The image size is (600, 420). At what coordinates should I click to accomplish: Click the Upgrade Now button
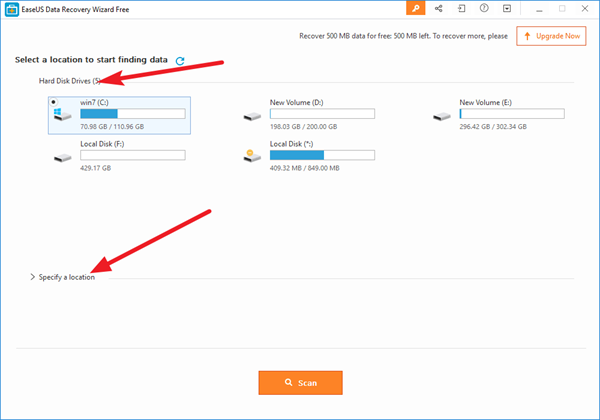551,36
